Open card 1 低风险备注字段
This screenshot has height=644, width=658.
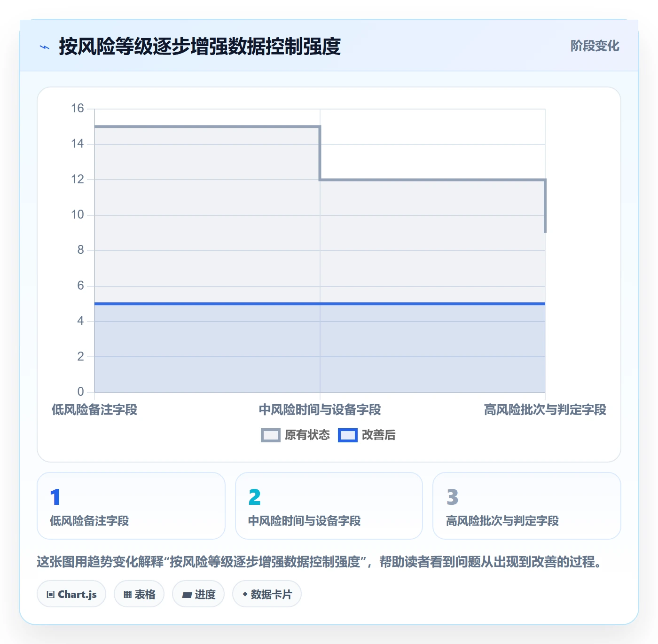pyautogui.click(x=131, y=506)
